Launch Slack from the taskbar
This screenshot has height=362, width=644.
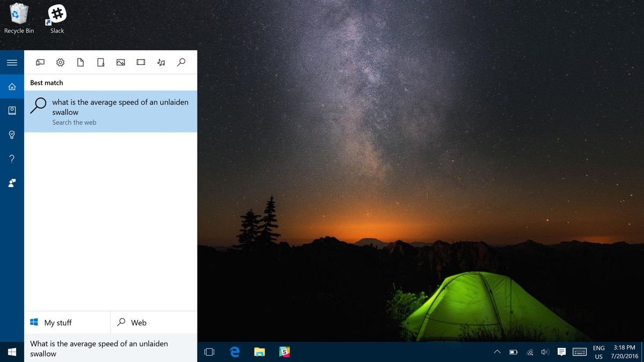(284, 352)
